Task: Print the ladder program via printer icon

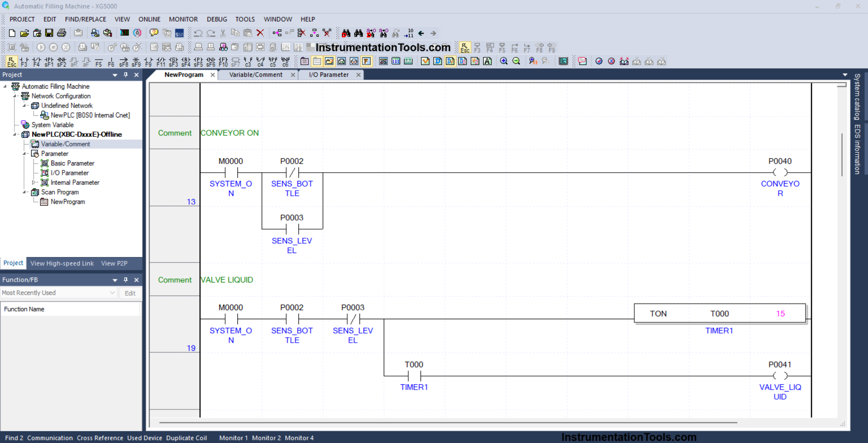Action: (61, 33)
